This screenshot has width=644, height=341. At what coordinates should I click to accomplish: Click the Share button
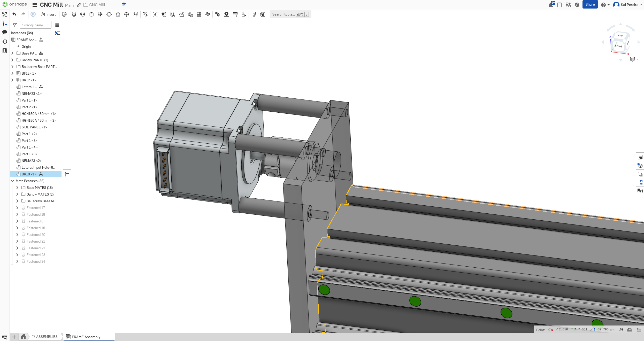point(590,4)
